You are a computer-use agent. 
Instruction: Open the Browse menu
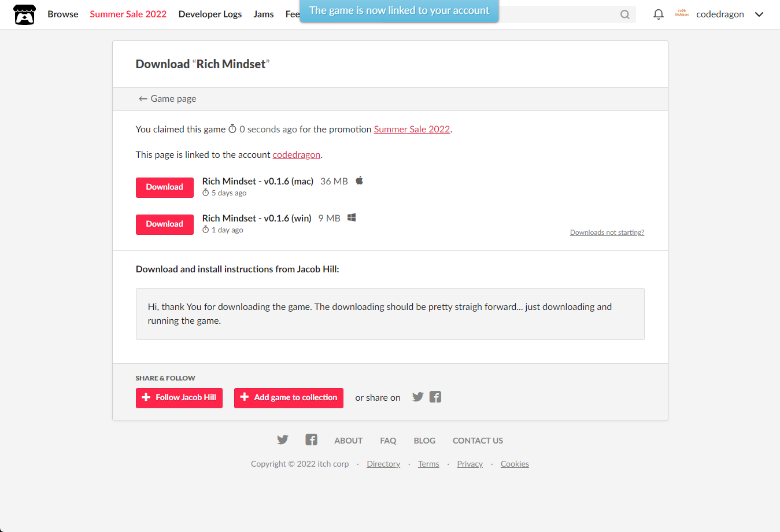(x=63, y=14)
